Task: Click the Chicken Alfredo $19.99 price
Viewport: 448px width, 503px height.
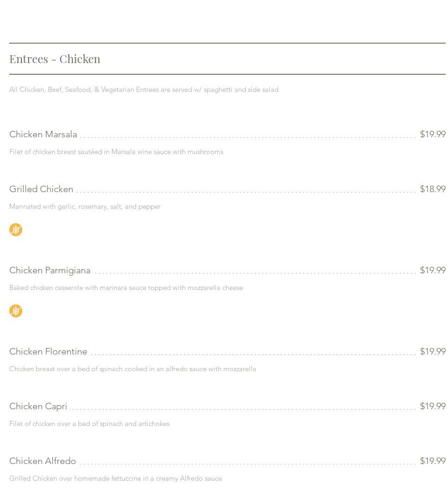Action: 432,461
